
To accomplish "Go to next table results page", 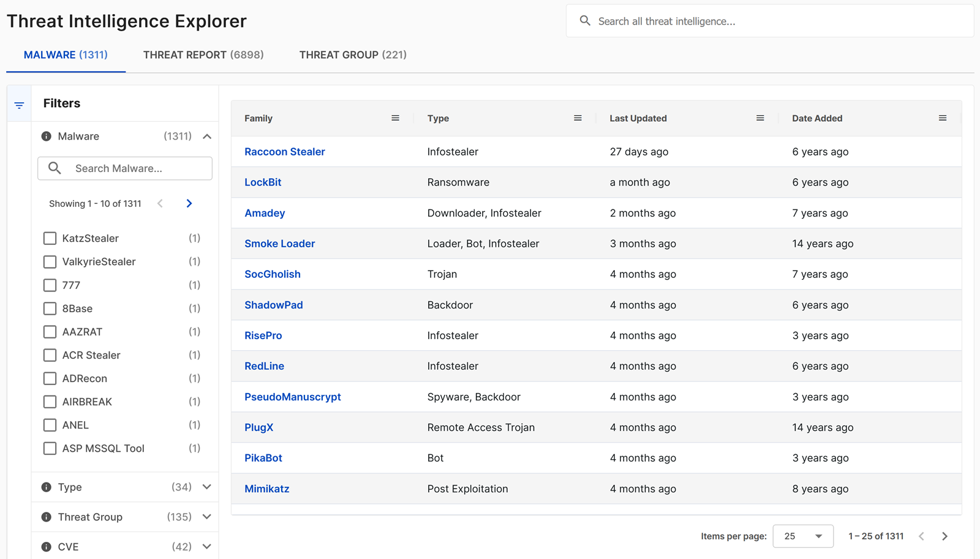I will point(944,536).
